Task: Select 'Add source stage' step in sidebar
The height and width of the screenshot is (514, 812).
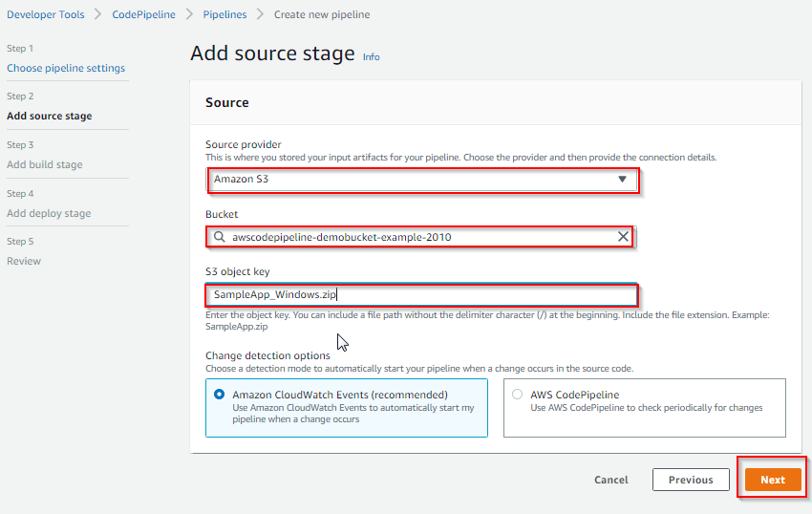Action: (x=49, y=116)
